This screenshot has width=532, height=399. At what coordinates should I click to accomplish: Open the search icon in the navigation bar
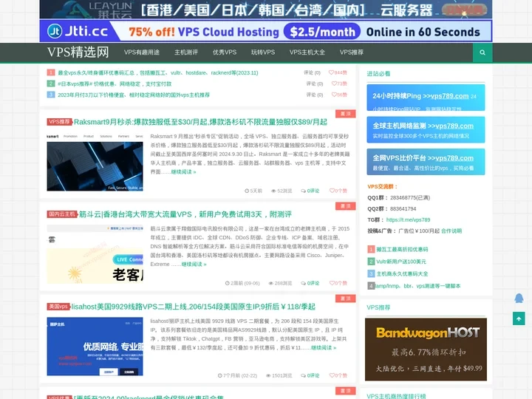[482, 52]
